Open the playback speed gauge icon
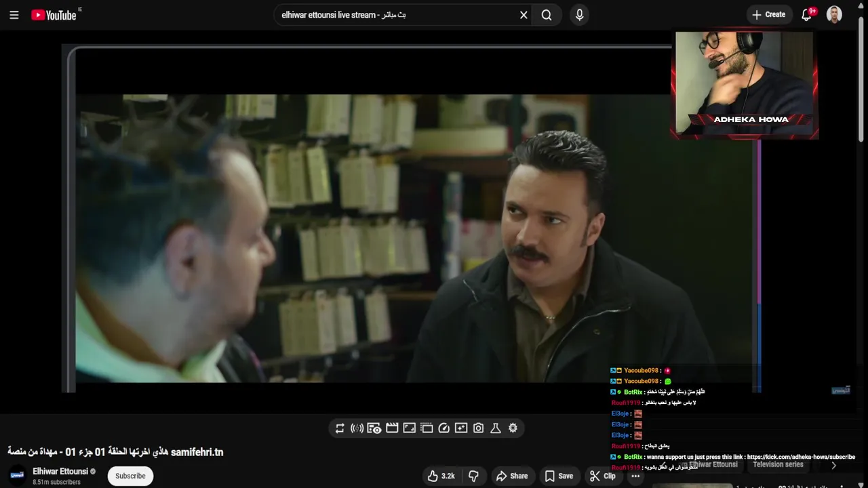868x488 pixels. 444,428
